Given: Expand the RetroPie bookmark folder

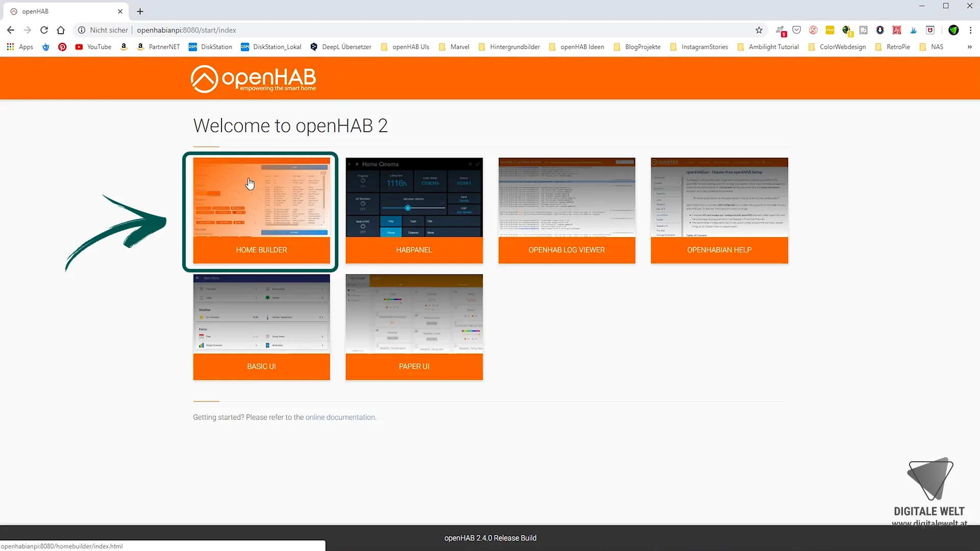Looking at the screenshot, I should coord(893,47).
